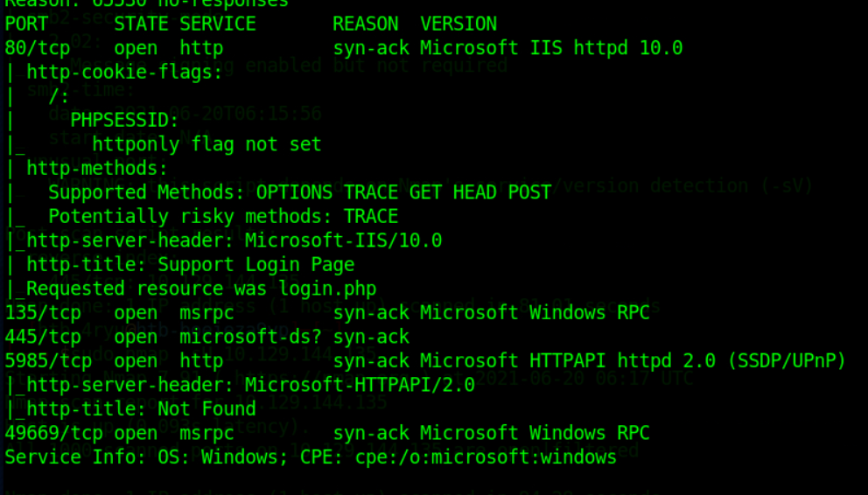
Task: Click the 80/tcp port entry
Action: 37,48
